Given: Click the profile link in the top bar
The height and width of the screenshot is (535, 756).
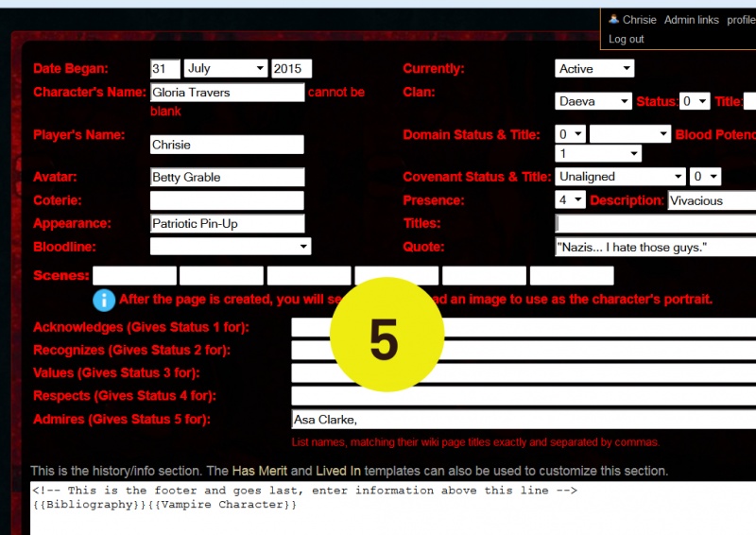Looking at the screenshot, I should point(741,20).
